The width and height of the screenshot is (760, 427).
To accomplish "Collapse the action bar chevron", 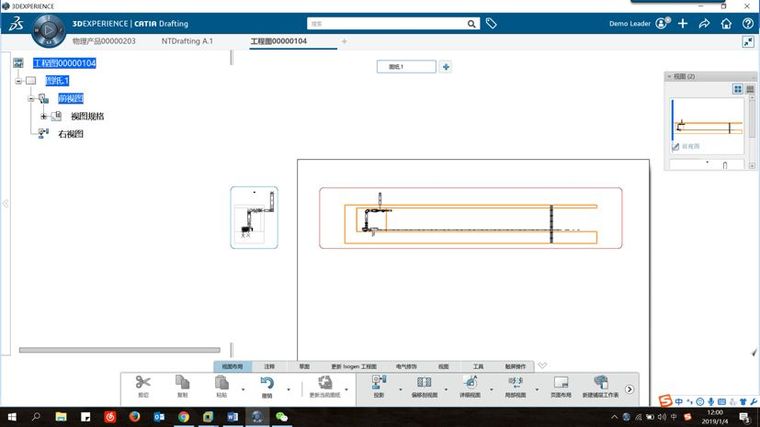I will [x=542, y=365].
